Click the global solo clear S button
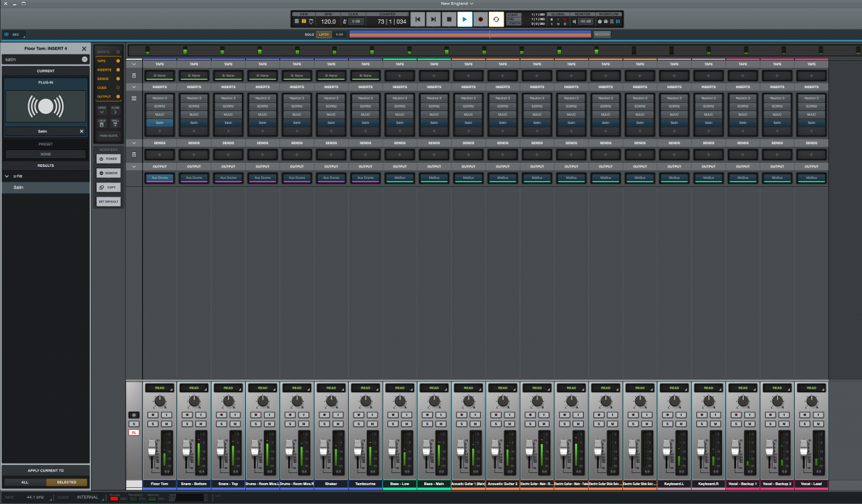Image resolution: width=862 pixels, height=504 pixels. (x=134, y=424)
